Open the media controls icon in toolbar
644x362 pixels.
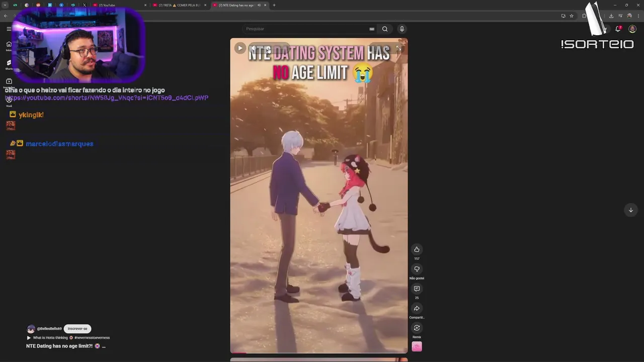click(x=620, y=16)
